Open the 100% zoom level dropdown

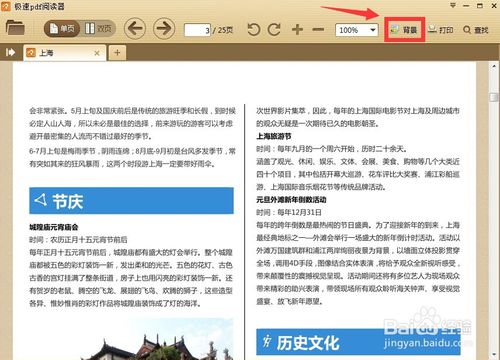tap(357, 30)
